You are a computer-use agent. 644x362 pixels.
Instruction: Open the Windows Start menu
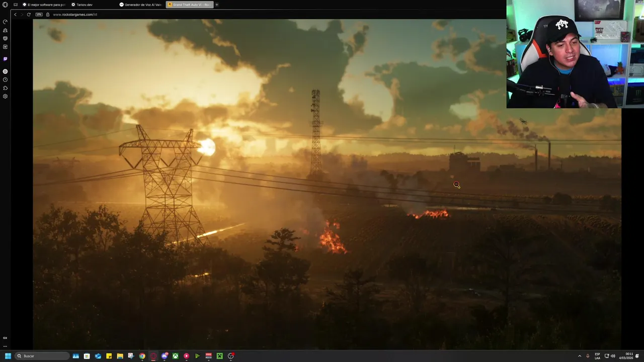(x=8, y=356)
